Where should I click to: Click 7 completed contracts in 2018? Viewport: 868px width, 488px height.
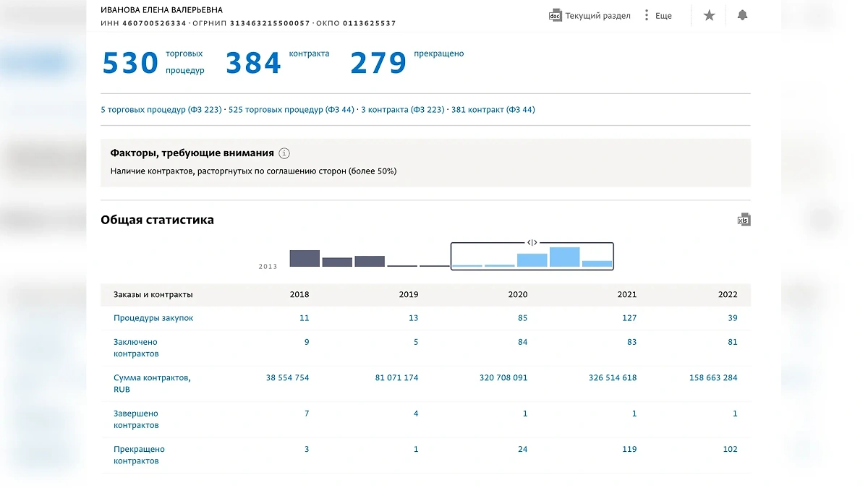pyautogui.click(x=307, y=414)
